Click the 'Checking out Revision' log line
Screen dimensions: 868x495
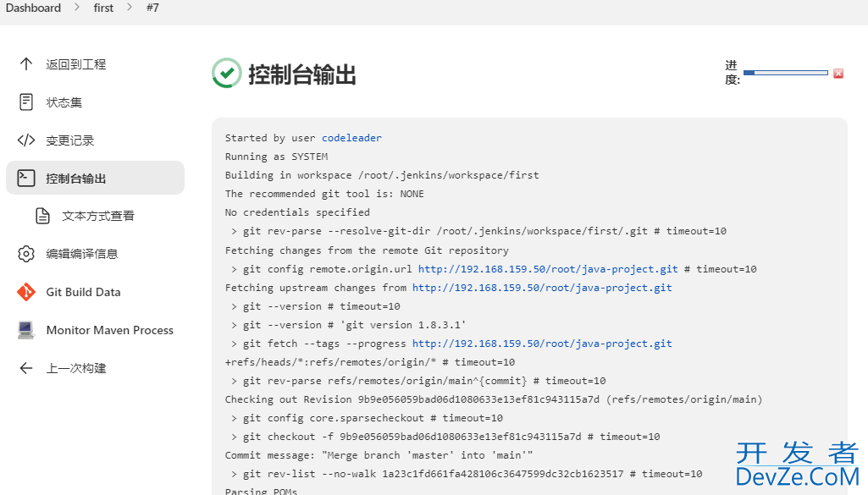pyautogui.click(x=493, y=399)
